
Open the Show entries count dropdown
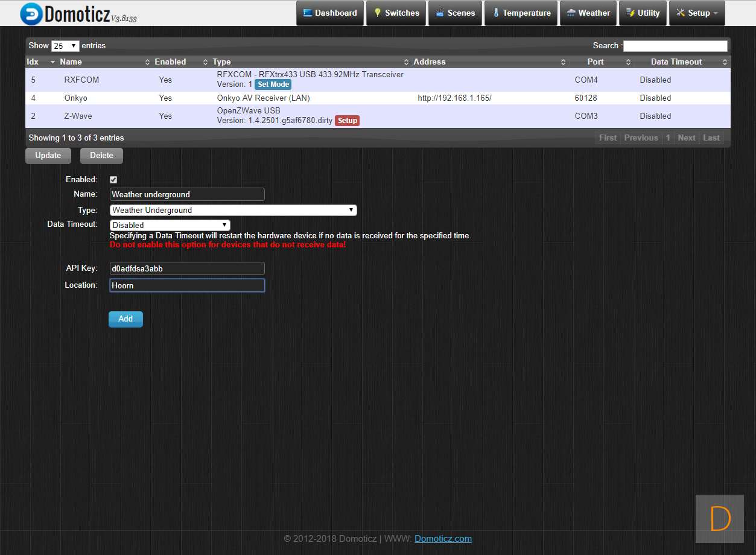[65, 46]
